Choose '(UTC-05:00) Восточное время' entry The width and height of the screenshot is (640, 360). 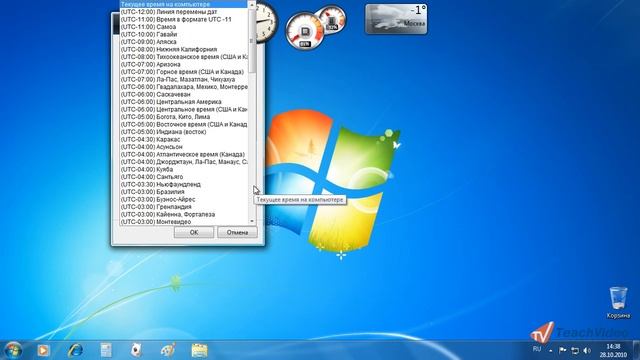[x=184, y=124]
